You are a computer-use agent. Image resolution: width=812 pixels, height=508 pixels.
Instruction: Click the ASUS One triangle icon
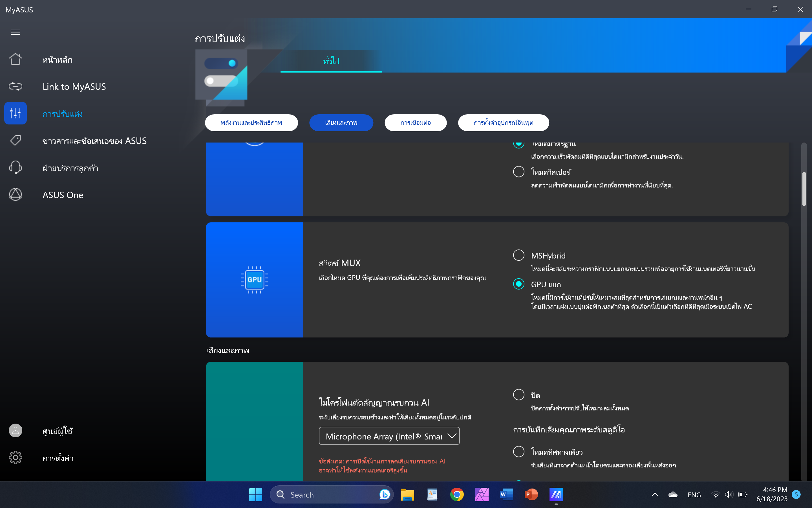(16, 194)
